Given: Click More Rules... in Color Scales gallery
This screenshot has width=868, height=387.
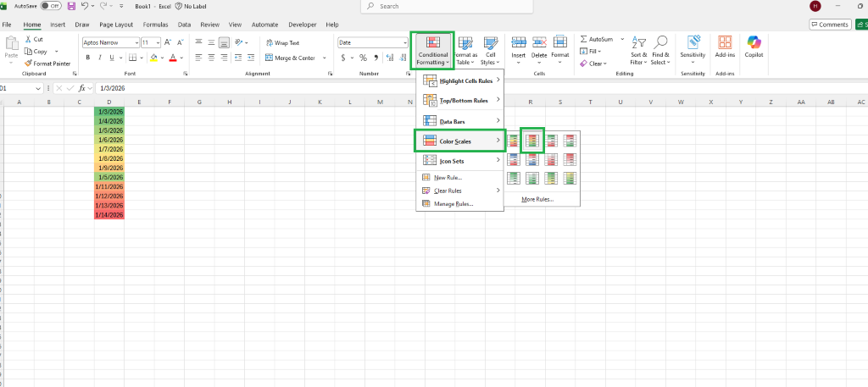Looking at the screenshot, I should [537, 199].
